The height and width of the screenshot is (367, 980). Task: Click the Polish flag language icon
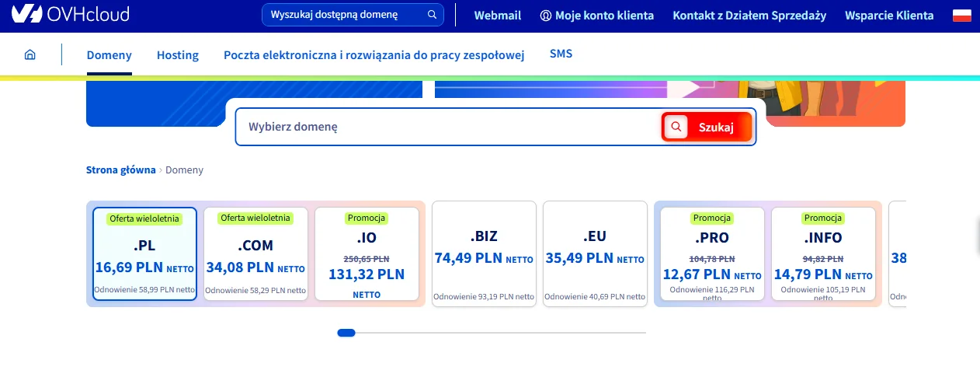pyautogui.click(x=962, y=15)
